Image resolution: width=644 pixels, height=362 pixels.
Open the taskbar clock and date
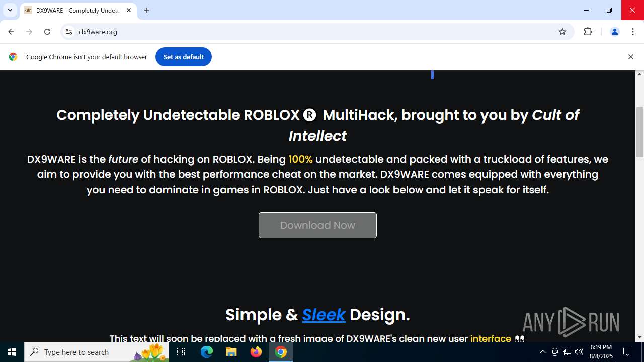pos(601,352)
